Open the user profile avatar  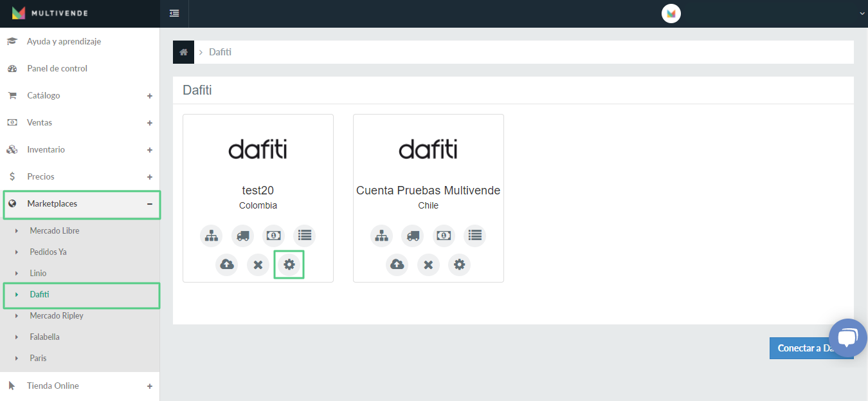(671, 14)
